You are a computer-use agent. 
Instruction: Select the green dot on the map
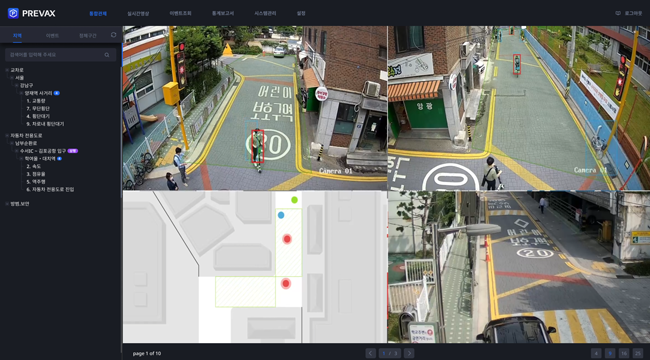click(x=294, y=200)
